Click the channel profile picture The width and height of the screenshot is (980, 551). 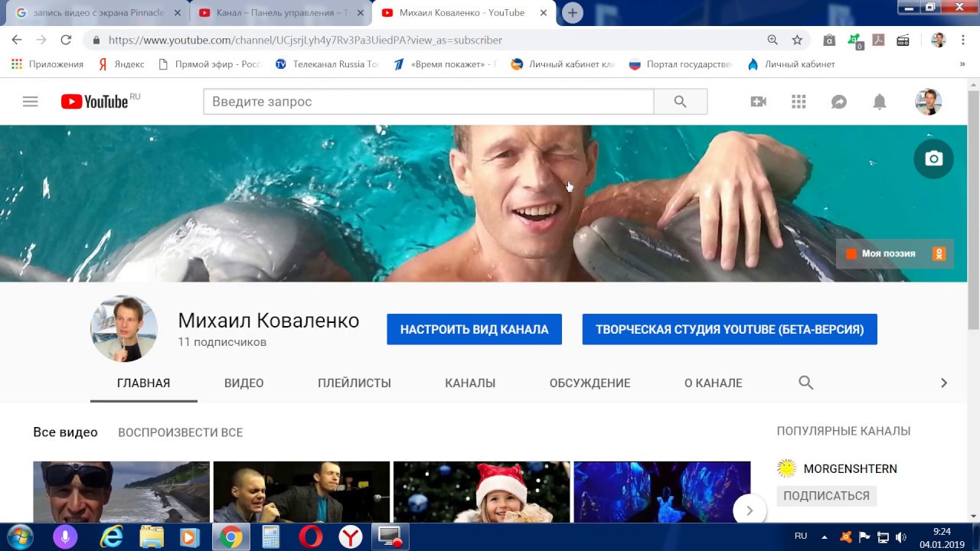tap(124, 328)
